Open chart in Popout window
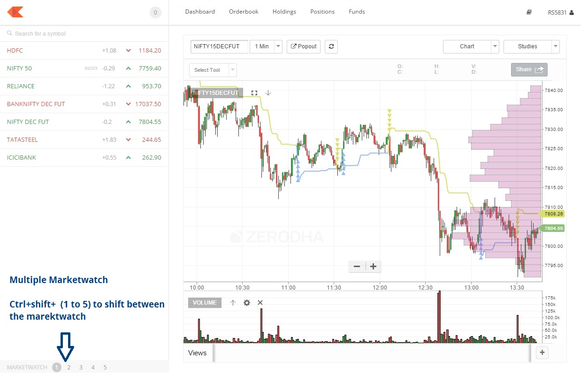The height and width of the screenshot is (376, 588). coord(304,46)
